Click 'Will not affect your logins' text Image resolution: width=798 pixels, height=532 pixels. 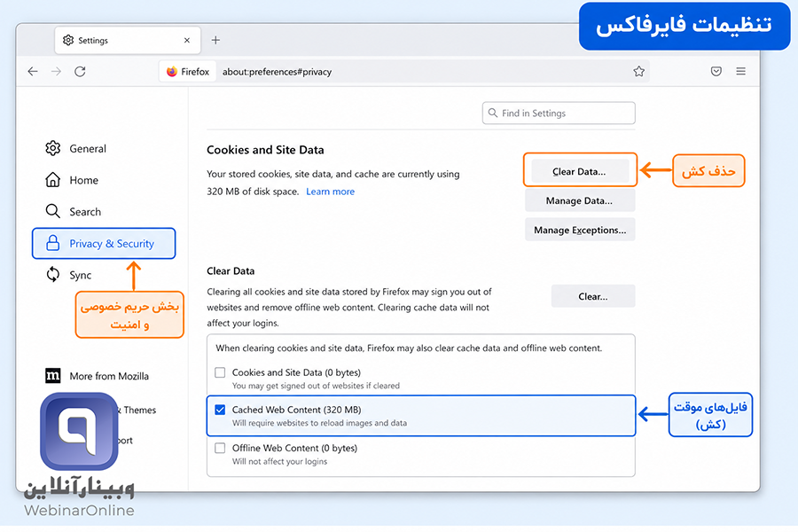click(x=279, y=461)
